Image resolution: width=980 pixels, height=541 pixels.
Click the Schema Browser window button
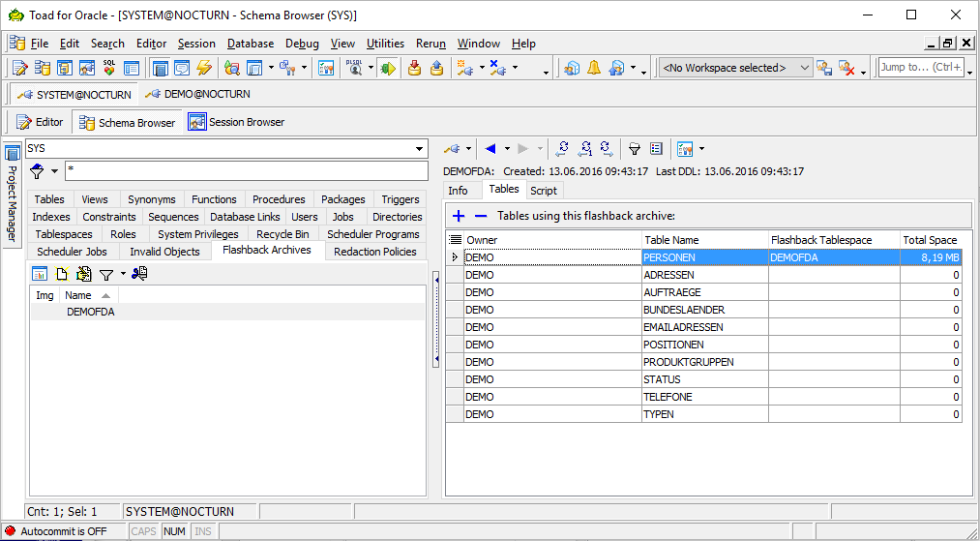(x=128, y=122)
